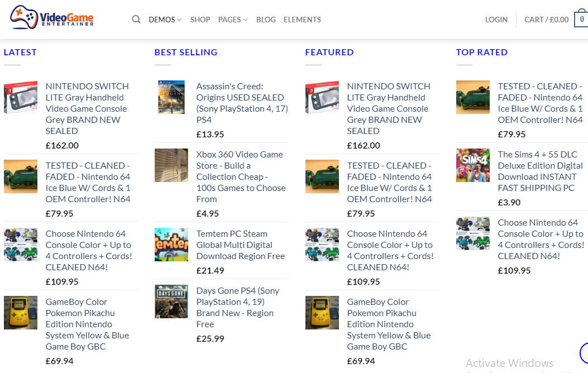
Task: Open Assassin's Creed: Origins product title
Action: coord(242,103)
